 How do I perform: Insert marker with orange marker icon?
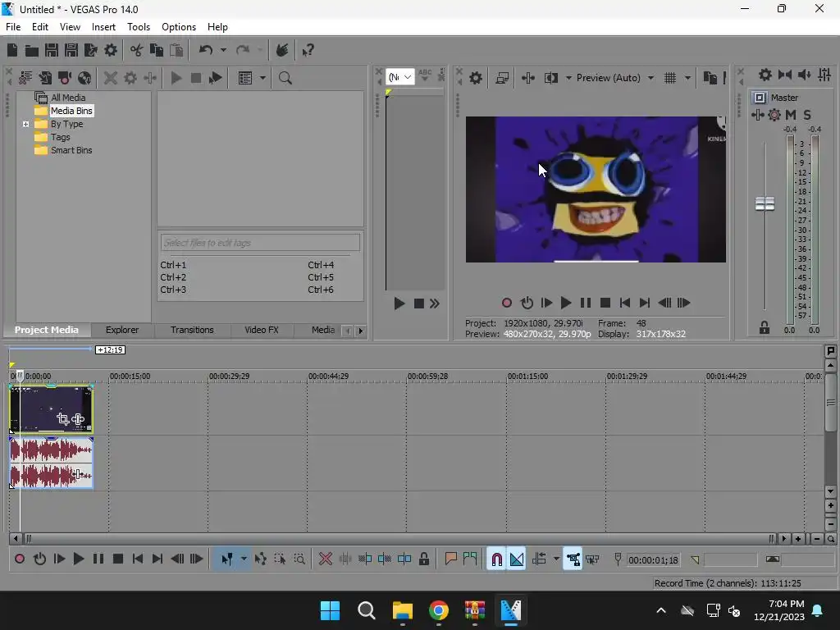450,559
